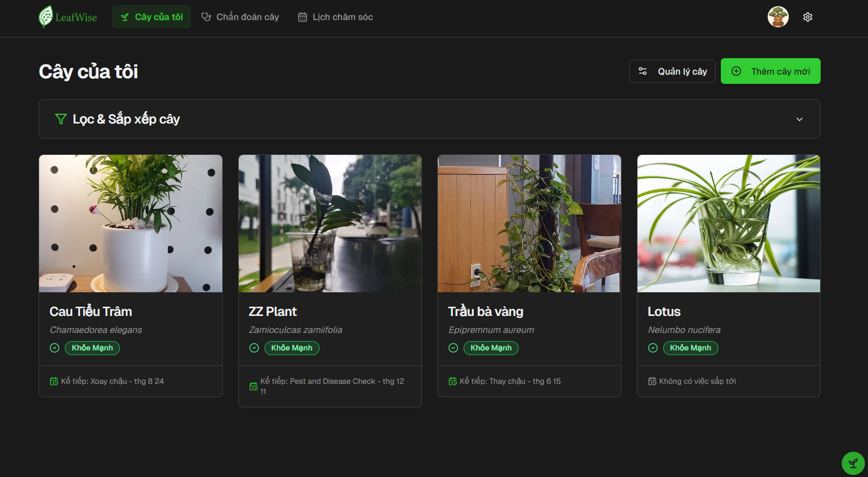Open the settings gear icon
This screenshot has width=868, height=477.
(807, 17)
